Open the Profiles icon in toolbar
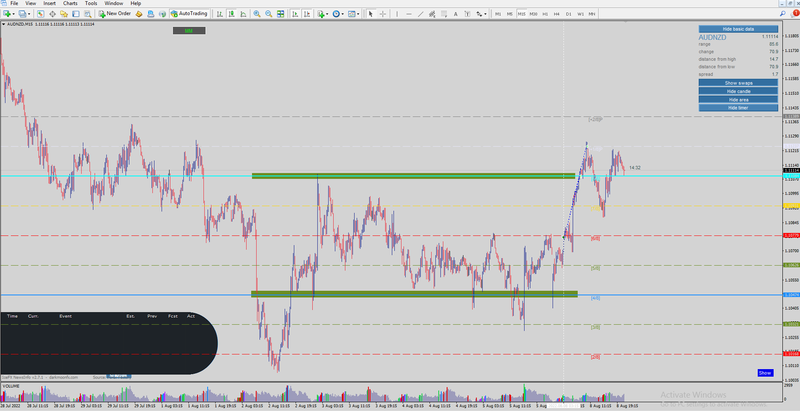 pyautogui.click(x=22, y=14)
